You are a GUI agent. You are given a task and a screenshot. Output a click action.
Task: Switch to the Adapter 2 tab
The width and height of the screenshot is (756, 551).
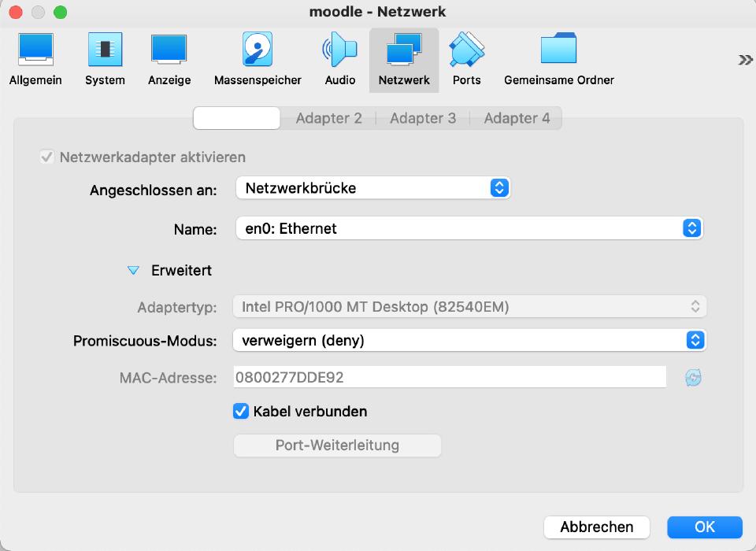click(x=328, y=118)
